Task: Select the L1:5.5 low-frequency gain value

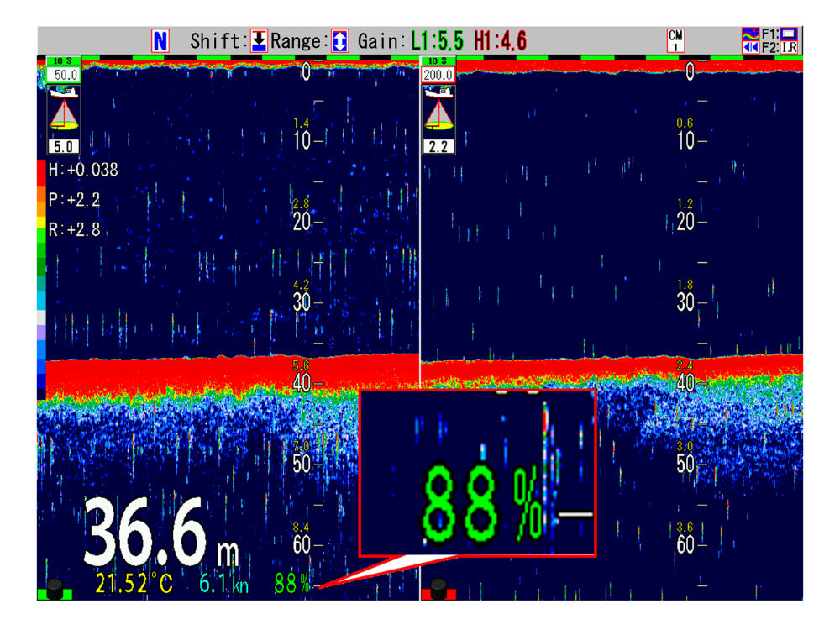Action: (437, 41)
